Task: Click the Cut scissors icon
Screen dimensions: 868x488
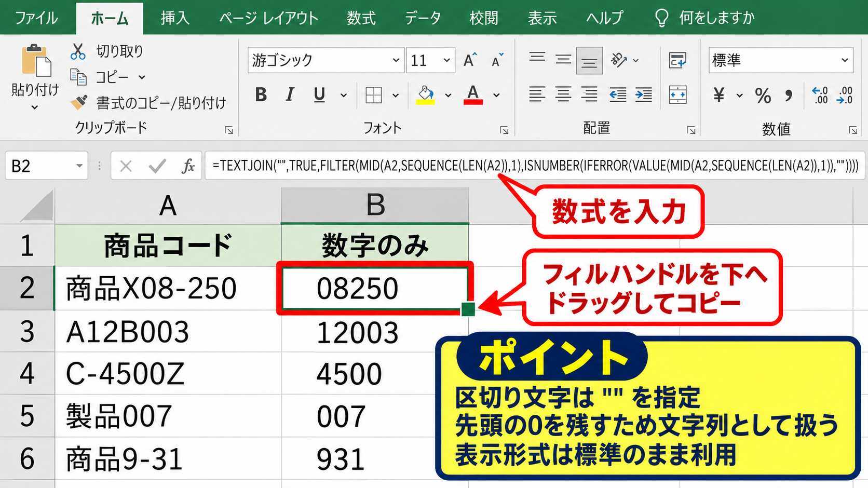Action: [78, 51]
